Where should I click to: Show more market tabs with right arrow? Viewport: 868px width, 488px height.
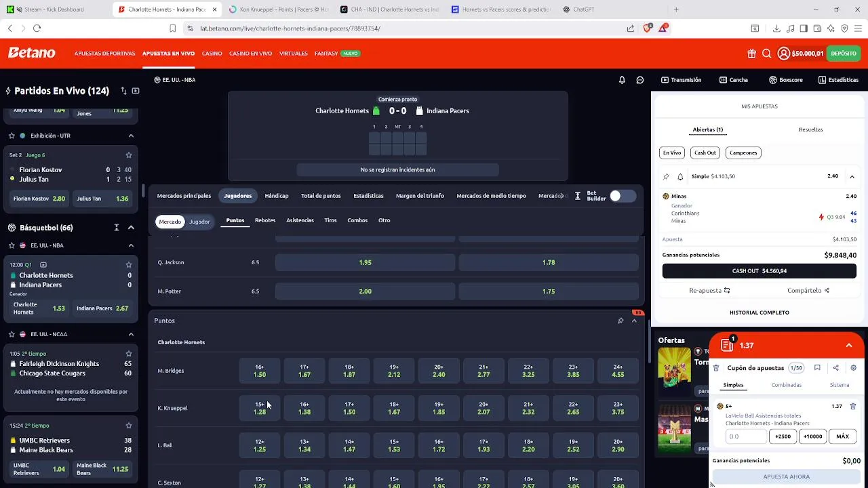click(x=562, y=196)
